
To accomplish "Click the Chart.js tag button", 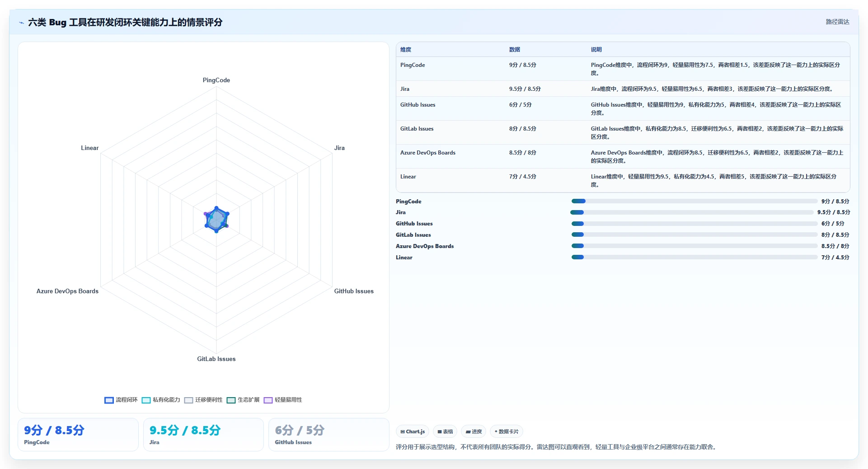I will [x=413, y=431].
